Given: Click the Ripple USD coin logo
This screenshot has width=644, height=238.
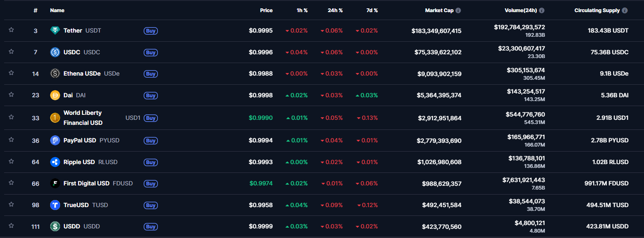Looking at the screenshot, I should pyautogui.click(x=55, y=162).
